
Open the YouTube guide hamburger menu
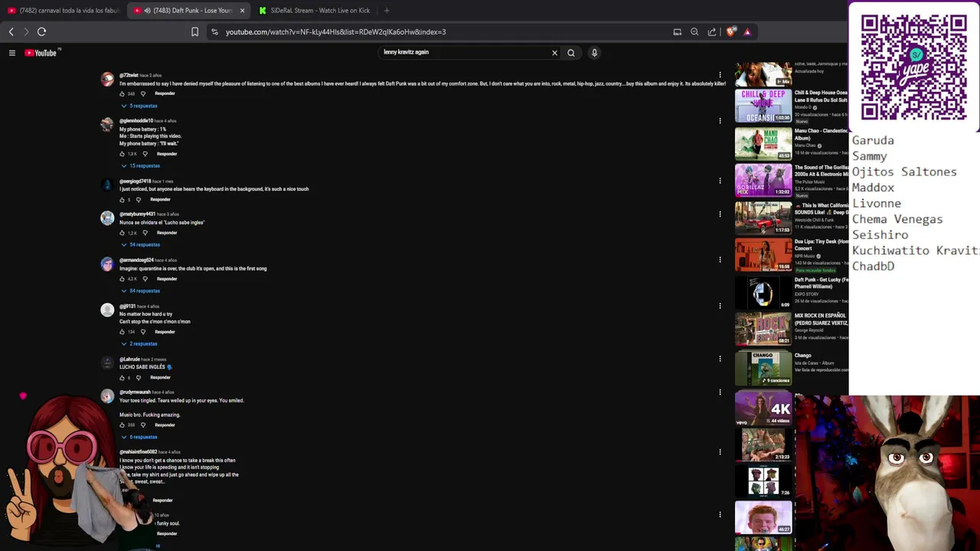point(12,53)
